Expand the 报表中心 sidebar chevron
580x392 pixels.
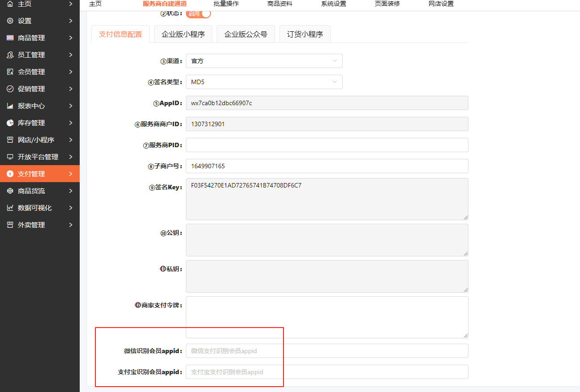pos(71,106)
